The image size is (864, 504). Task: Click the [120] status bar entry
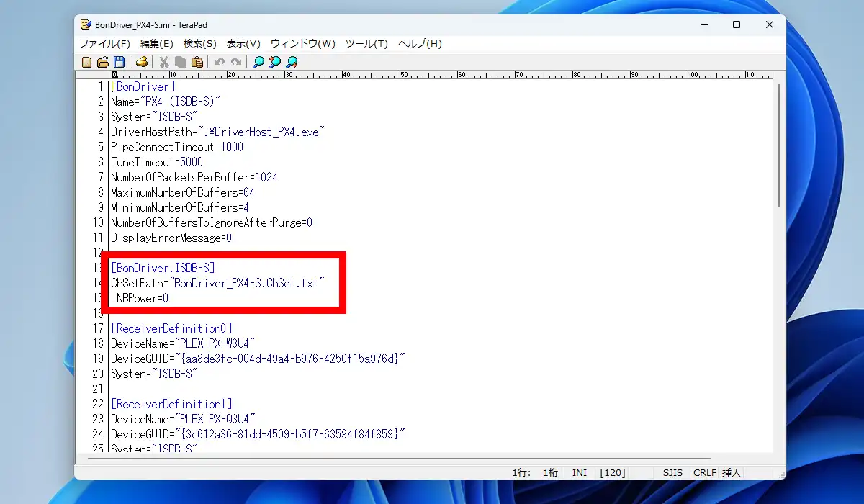tap(613, 473)
